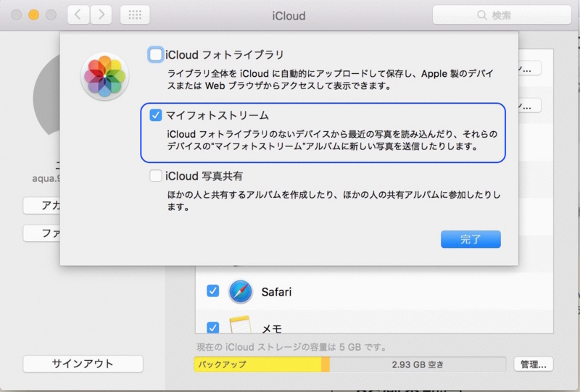
Task: Click the メモ label in the list
Action: click(x=272, y=328)
